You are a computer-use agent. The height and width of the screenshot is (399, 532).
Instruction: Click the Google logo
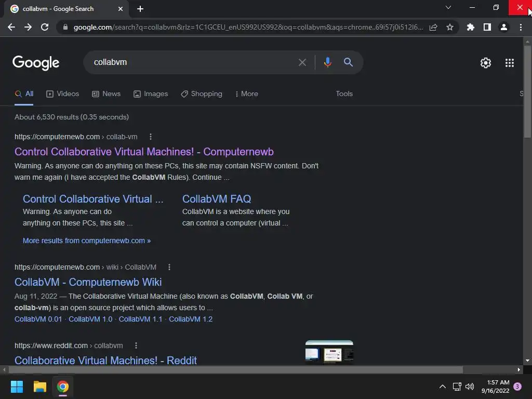pos(36,63)
